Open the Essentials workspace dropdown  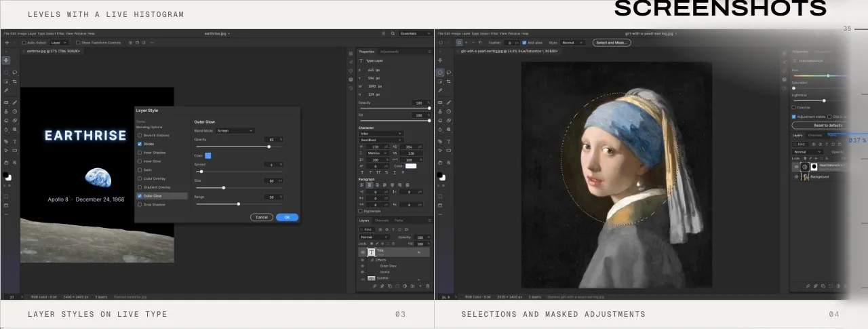point(415,33)
